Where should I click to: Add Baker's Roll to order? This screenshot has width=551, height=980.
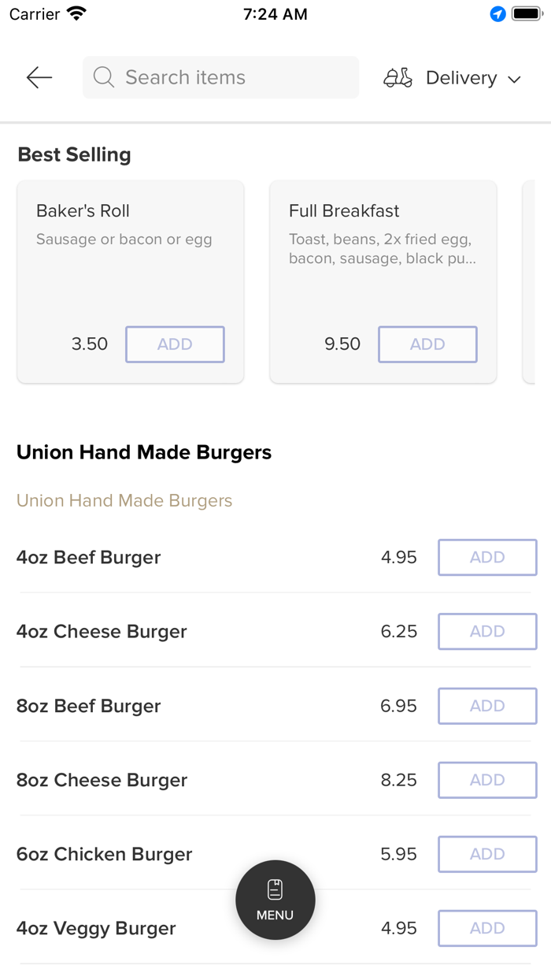pyautogui.click(x=175, y=344)
